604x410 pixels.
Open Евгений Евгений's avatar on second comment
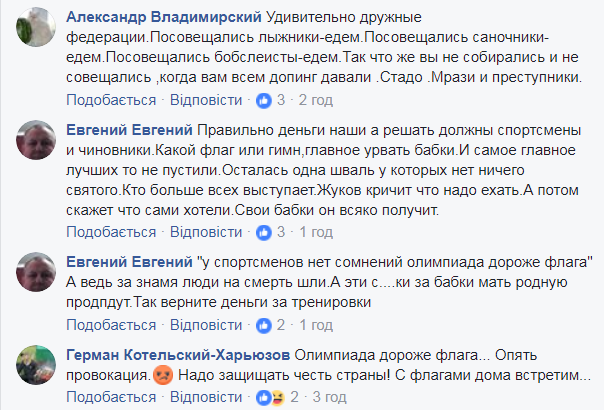point(36,272)
